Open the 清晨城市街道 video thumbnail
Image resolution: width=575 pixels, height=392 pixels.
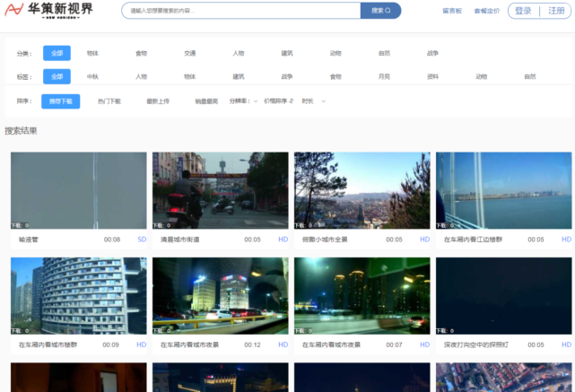221,191
